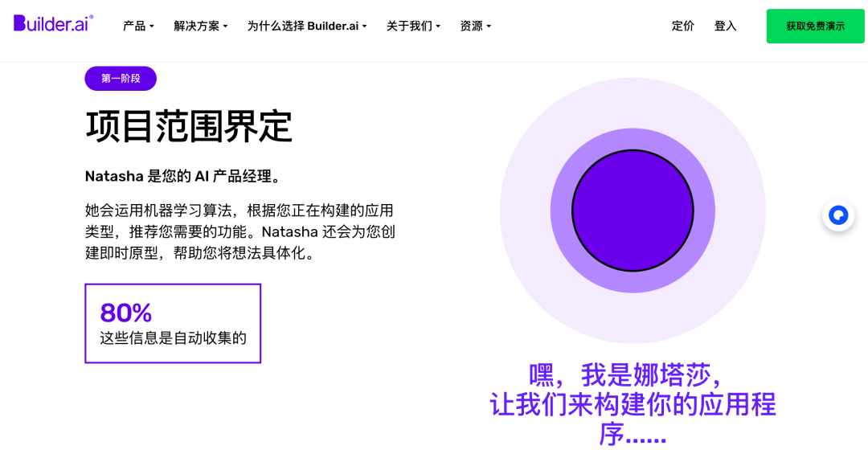
Task: Click the 80% statistic figure
Action: [125, 313]
